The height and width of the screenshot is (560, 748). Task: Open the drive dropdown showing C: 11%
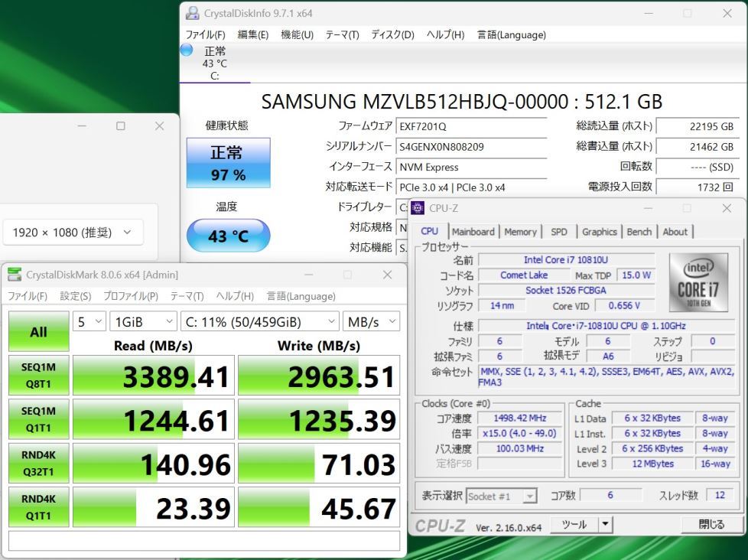[x=259, y=322]
